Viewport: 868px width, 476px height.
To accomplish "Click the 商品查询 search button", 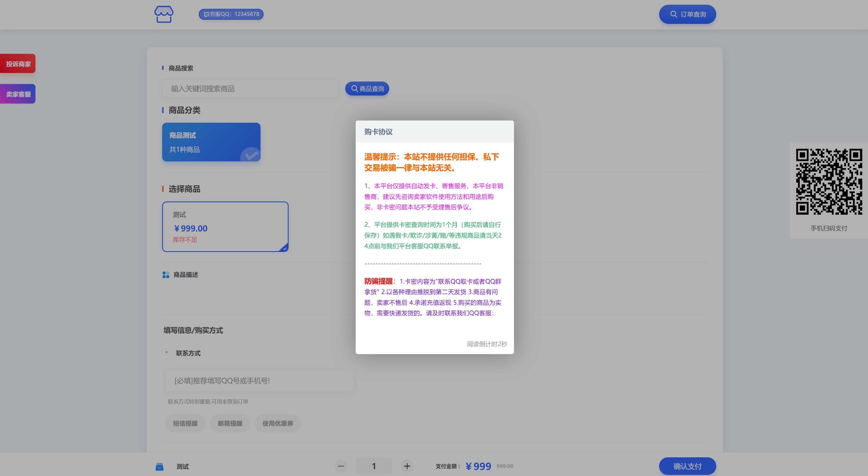I will pos(367,89).
